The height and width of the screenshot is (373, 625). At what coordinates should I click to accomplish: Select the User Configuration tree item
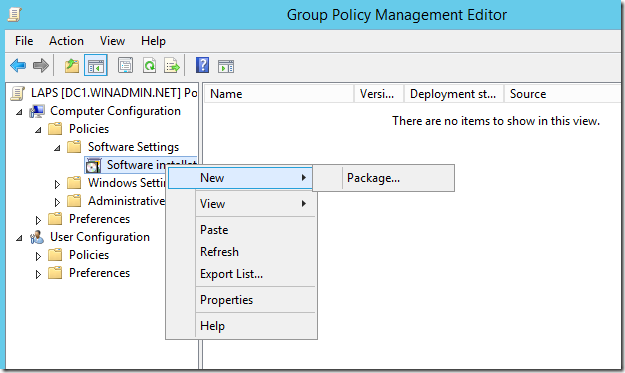100,237
